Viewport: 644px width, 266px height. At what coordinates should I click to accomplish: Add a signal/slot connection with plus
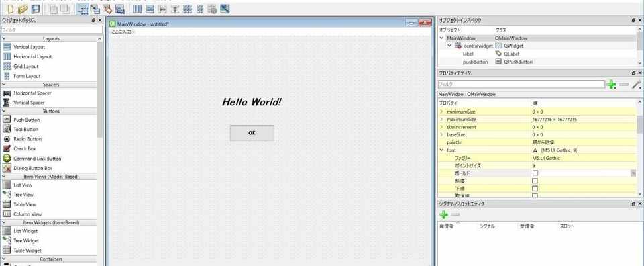click(x=443, y=214)
